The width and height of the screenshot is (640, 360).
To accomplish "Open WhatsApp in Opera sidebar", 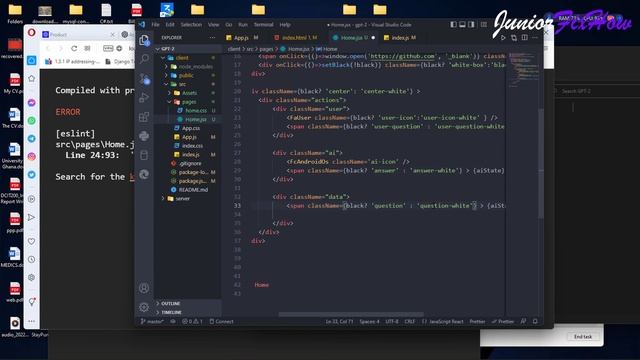I will point(31,121).
